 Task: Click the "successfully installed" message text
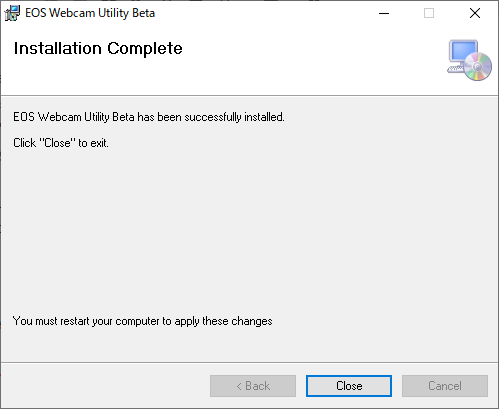(x=149, y=117)
